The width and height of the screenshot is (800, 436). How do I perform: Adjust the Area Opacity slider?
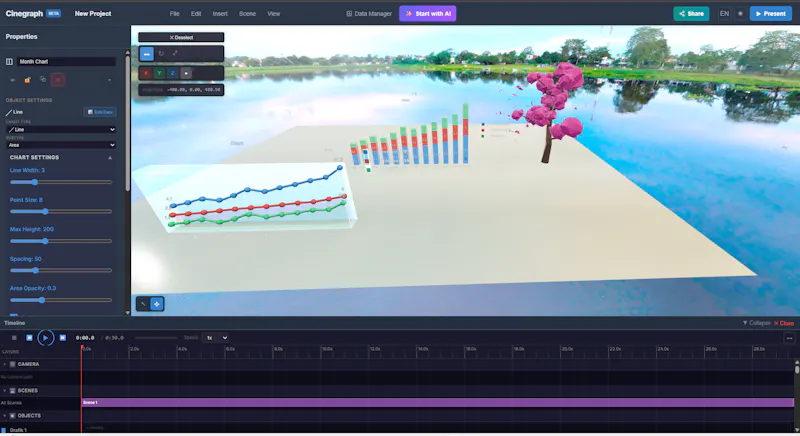[x=61, y=300]
